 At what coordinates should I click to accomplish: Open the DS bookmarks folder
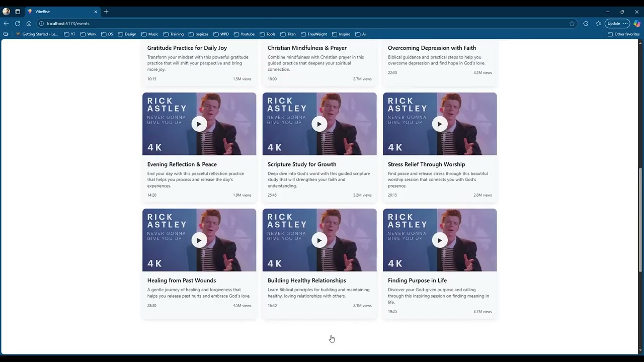click(x=107, y=34)
